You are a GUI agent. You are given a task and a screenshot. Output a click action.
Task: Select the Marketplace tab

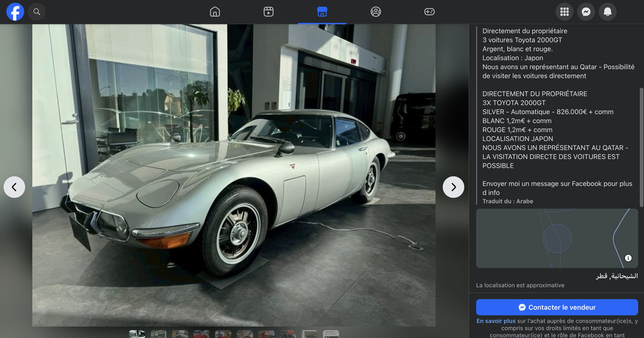322,11
